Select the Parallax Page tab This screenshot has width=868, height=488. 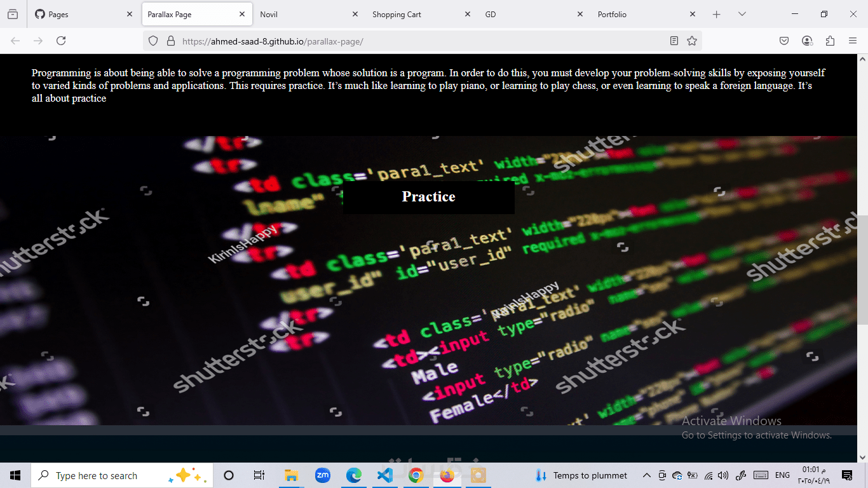[x=197, y=14]
